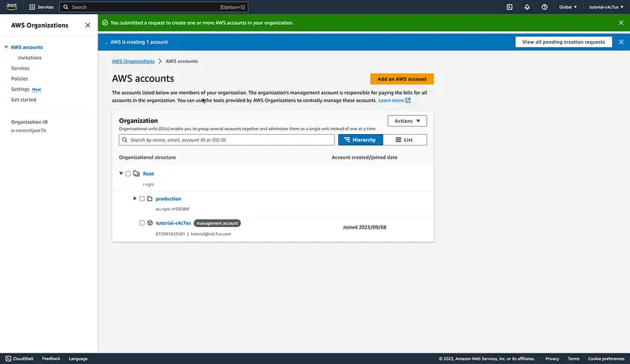Focus the organization search field

tap(226, 139)
